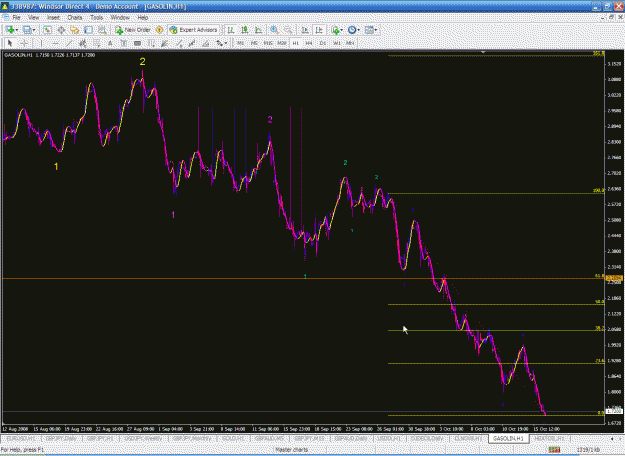
Task: Open the Window menu
Action: (120, 18)
